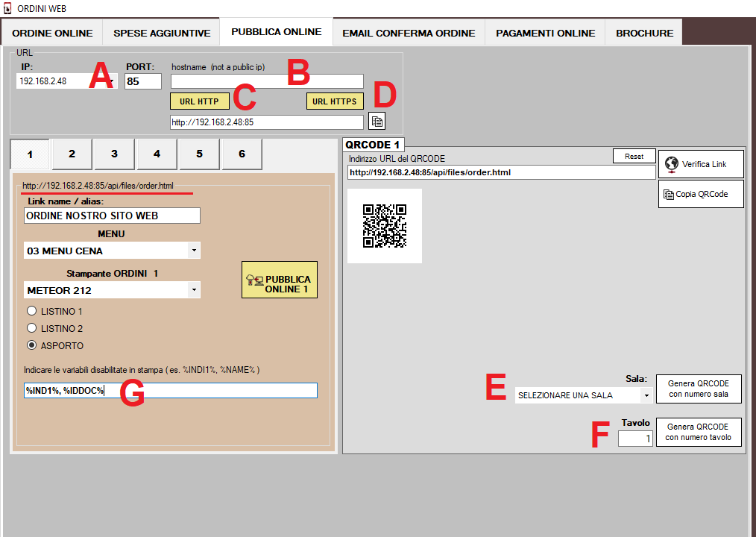
Task: Click the QR code image
Action: pos(385,226)
